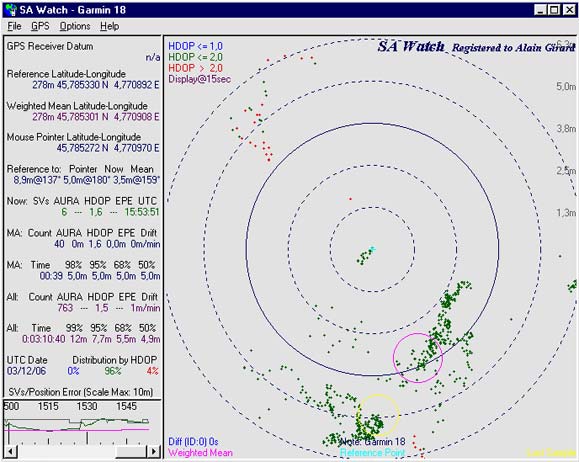Click the 'SA Watch' logo text in plot
Screen dimensions: 579x462
point(411,47)
